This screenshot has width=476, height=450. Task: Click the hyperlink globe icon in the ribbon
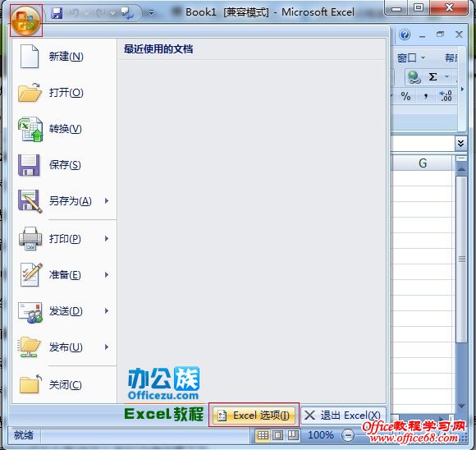coord(414,77)
